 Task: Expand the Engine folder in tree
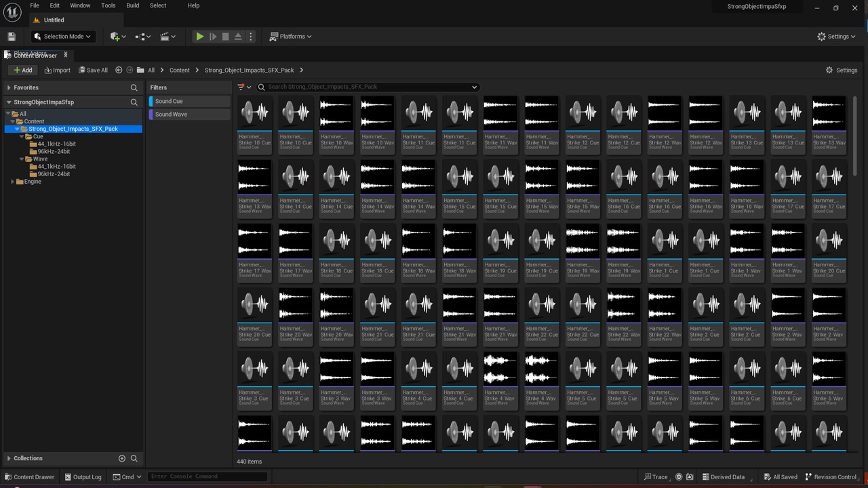coord(13,182)
